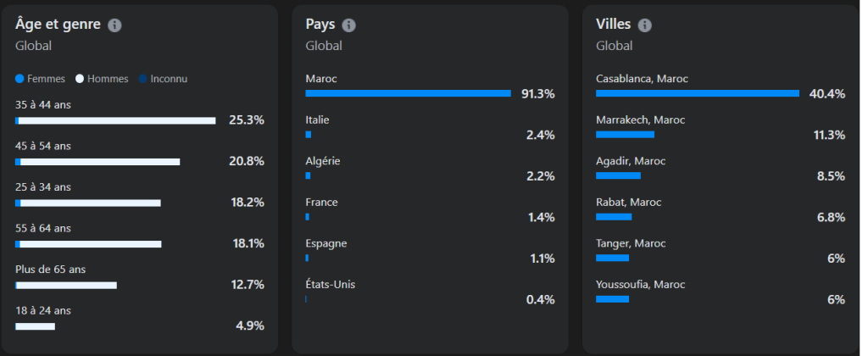
Task: Click the Casablanca, Maroc bar
Action: pos(698,93)
